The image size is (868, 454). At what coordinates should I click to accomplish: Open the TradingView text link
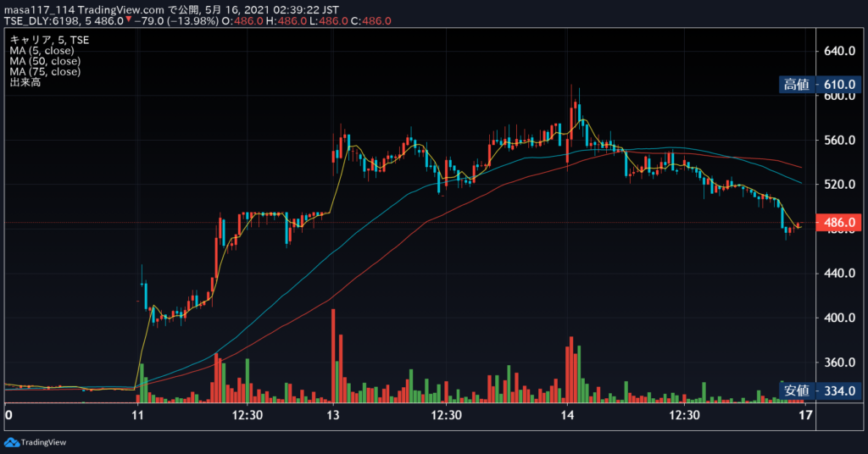(43, 442)
